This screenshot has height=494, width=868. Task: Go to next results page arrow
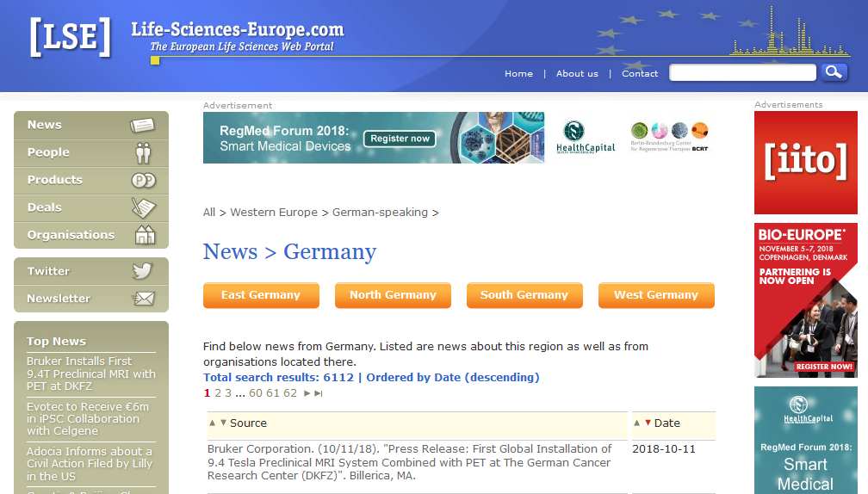tap(307, 393)
